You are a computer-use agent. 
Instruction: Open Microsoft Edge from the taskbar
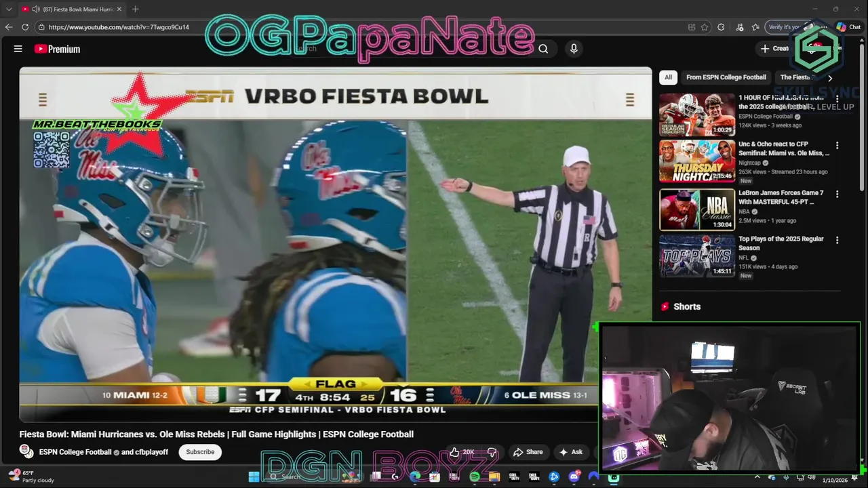pos(415,476)
